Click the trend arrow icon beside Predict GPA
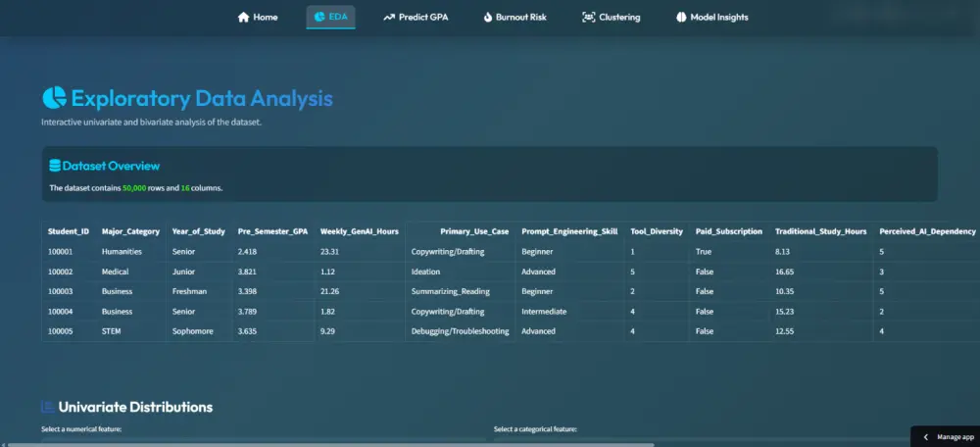The height and width of the screenshot is (447, 980). pyautogui.click(x=389, y=17)
